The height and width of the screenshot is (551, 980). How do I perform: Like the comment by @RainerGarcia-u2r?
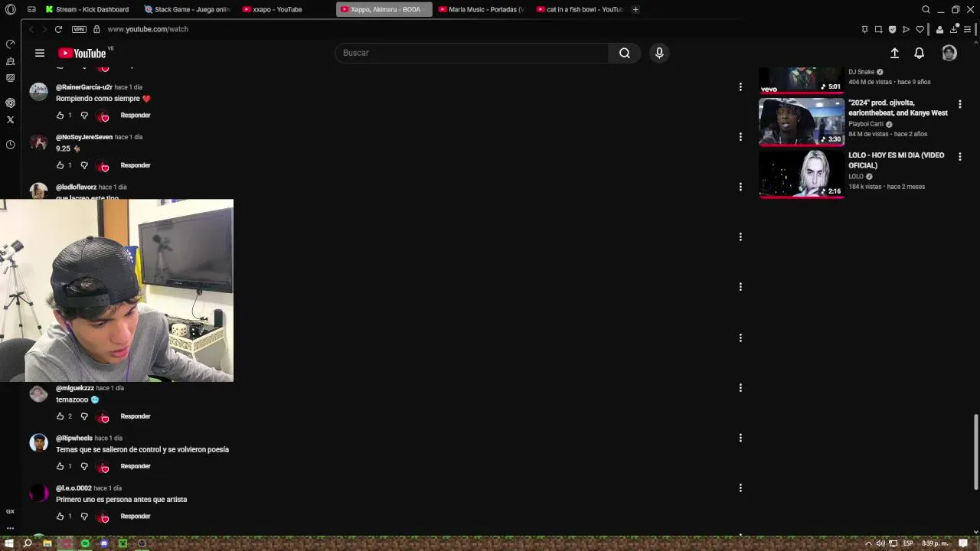(60, 116)
